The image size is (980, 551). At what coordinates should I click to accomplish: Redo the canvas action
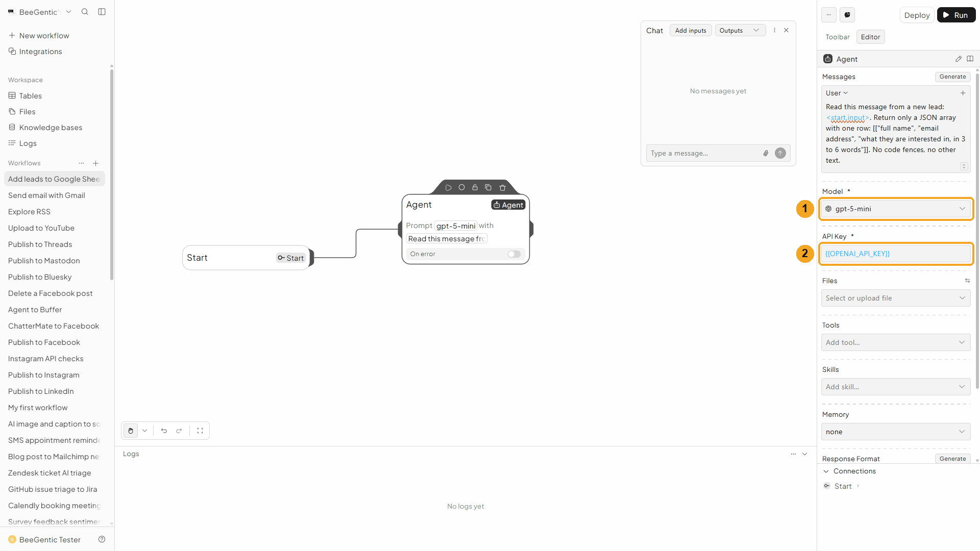[179, 431]
